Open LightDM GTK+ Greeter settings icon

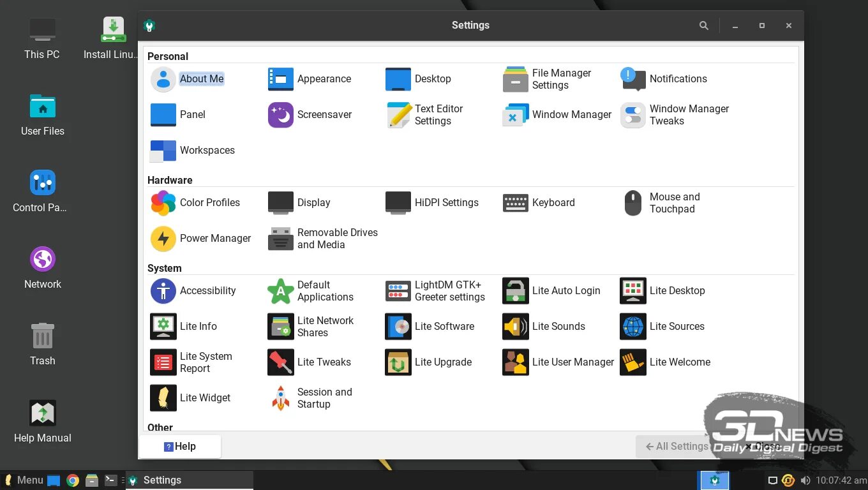point(398,291)
